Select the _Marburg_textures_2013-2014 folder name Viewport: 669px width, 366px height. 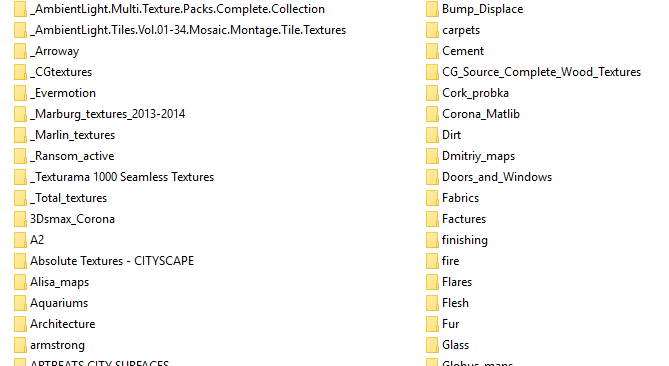pos(108,114)
